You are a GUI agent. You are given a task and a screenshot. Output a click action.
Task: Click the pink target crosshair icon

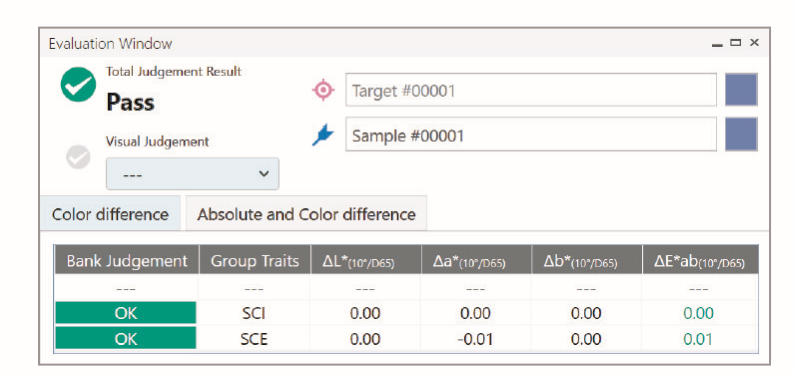click(x=323, y=90)
